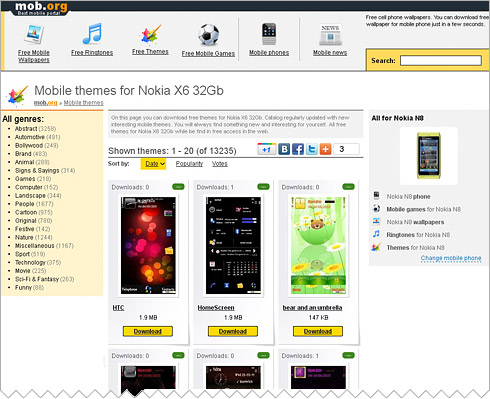This screenshot has width=490, height=399.
Task: Open the Mobile phones handset icon
Action: (269, 34)
